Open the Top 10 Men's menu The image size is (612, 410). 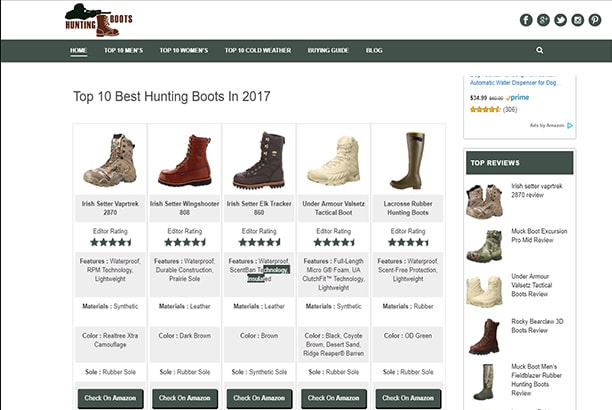coord(123,50)
